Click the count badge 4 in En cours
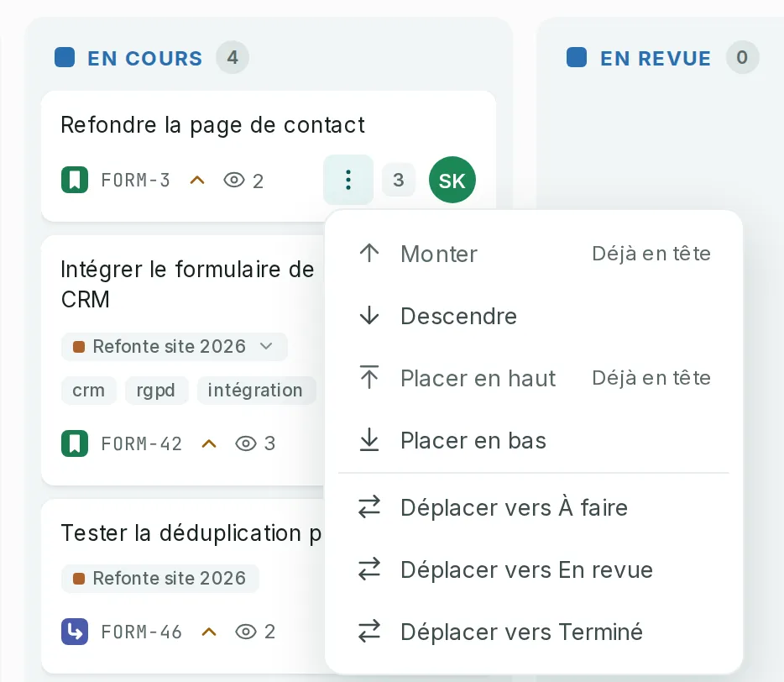Screen dimensions: 784x682 tap(233, 57)
